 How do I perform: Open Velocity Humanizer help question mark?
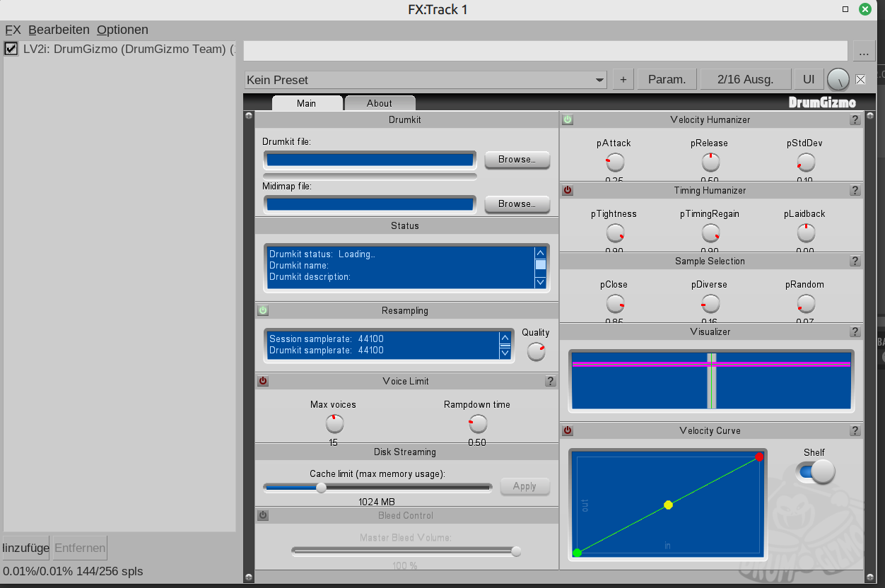click(x=855, y=120)
